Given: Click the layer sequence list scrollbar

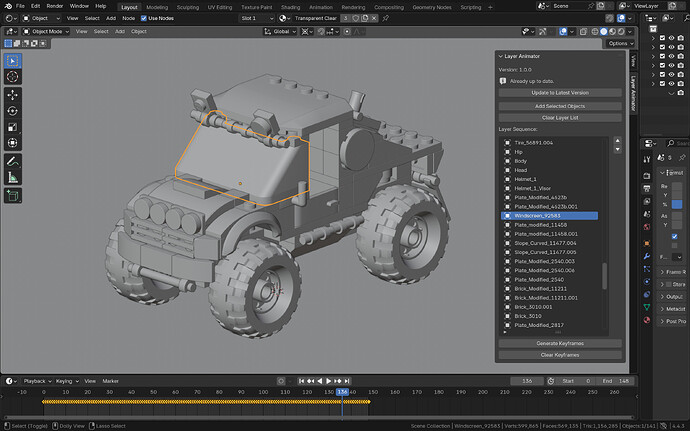Looking at the screenshot, I should (605, 276).
